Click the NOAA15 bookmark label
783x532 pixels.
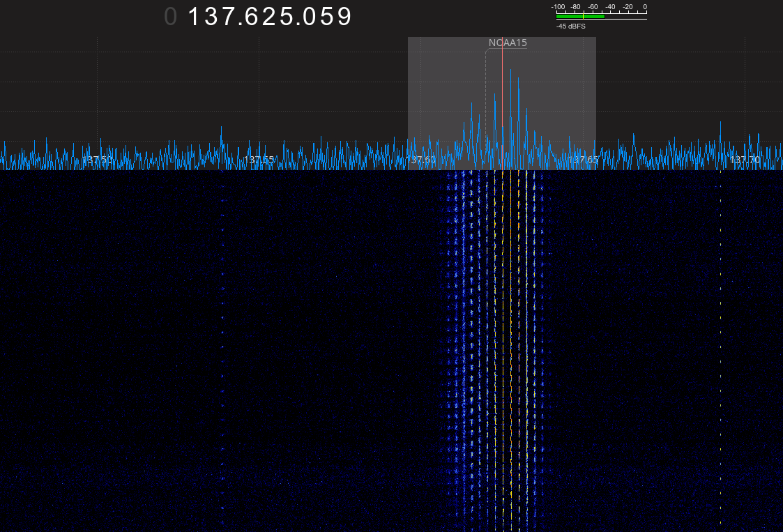[x=508, y=43]
